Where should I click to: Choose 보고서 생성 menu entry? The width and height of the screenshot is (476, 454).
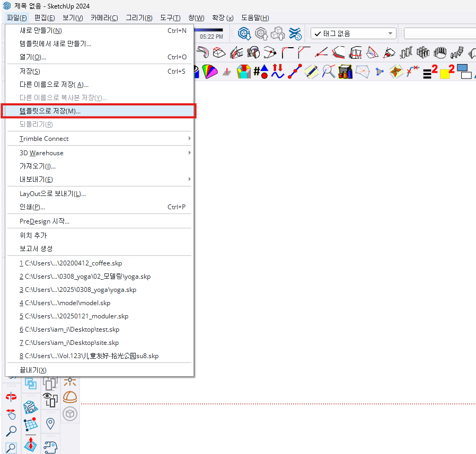coord(99,248)
